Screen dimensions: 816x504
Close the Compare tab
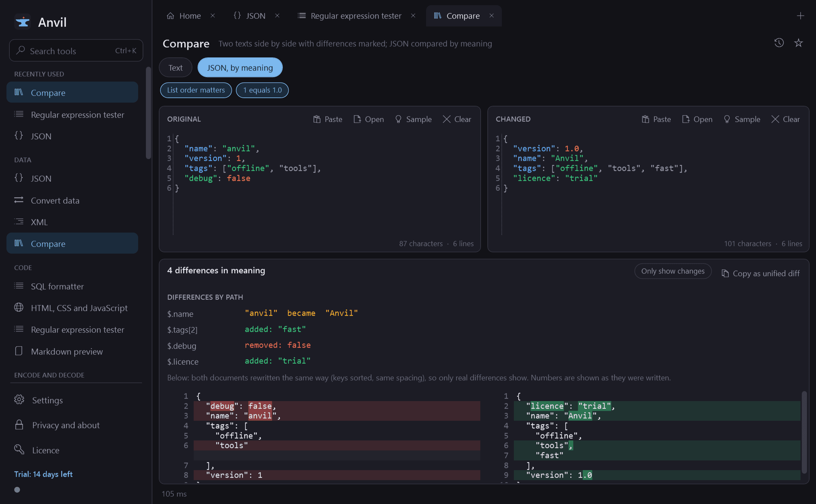pos(491,16)
